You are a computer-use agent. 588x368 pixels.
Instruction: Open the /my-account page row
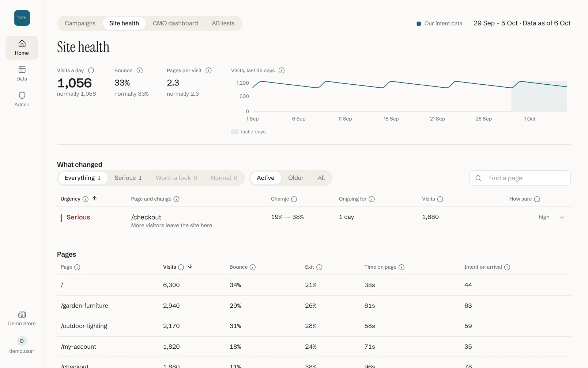pos(314,347)
